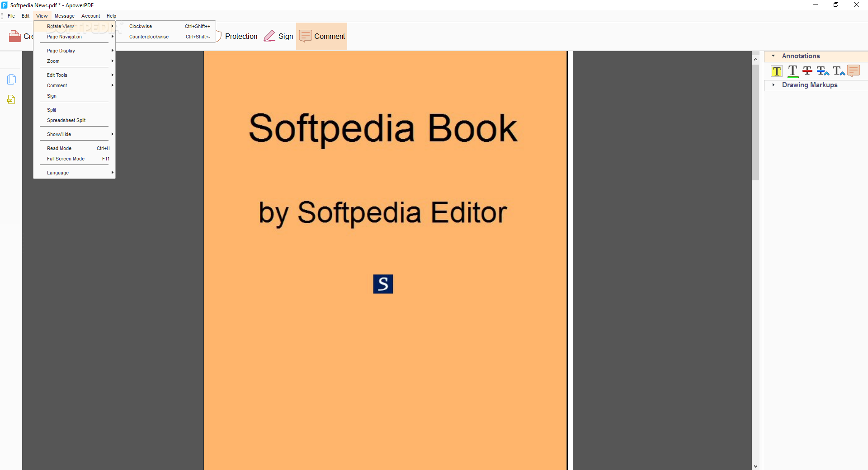Enable Read Mode
The image size is (868, 470).
pyautogui.click(x=75, y=148)
